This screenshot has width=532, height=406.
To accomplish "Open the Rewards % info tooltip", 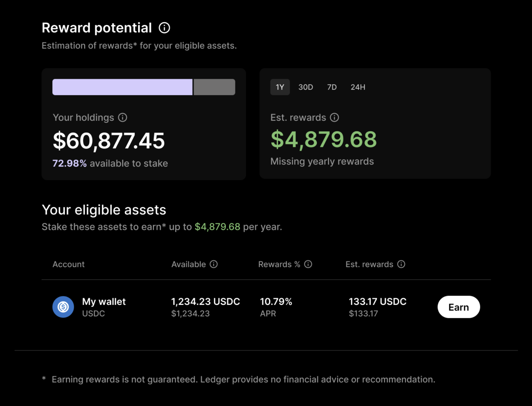I will [x=308, y=264].
